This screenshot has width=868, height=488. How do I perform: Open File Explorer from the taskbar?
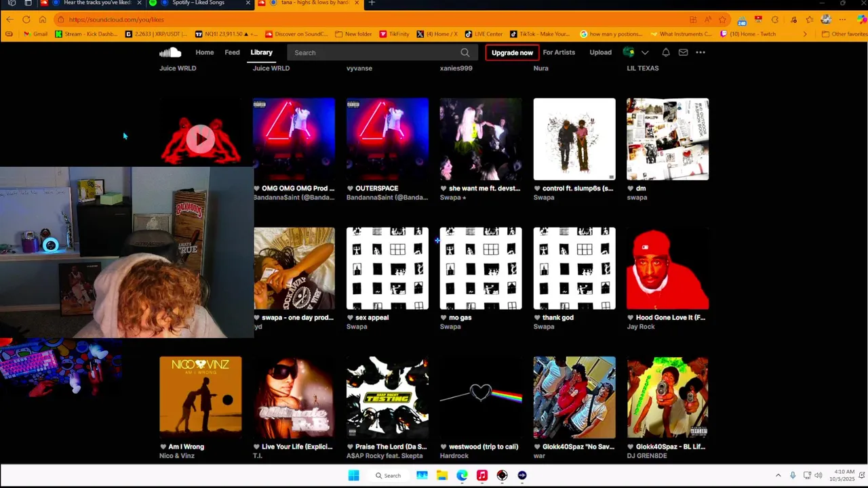441,476
